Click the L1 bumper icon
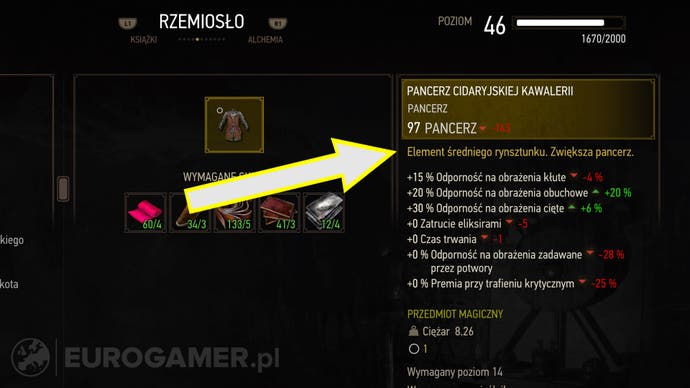Viewport: 690px width, 388px height. pyautogui.click(x=128, y=23)
